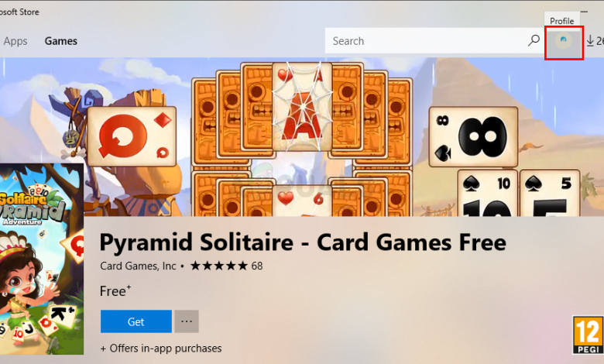Switch to the Apps tab
This screenshot has height=364, width=604.
pos(15,41)
